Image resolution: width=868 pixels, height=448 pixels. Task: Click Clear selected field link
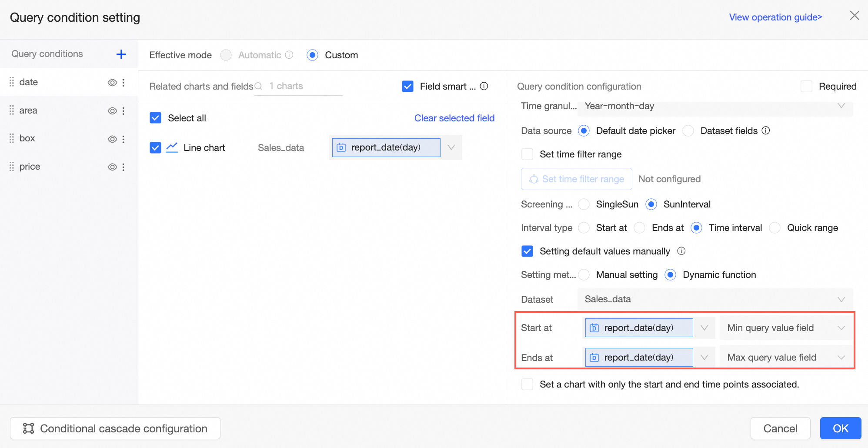click(454, 118)
